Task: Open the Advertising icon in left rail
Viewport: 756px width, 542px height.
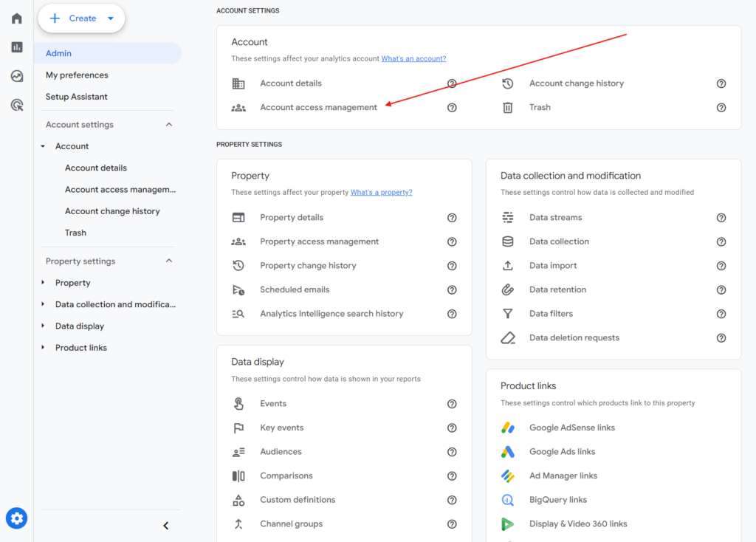Action: pyautogui.click(x=16, y=105)
